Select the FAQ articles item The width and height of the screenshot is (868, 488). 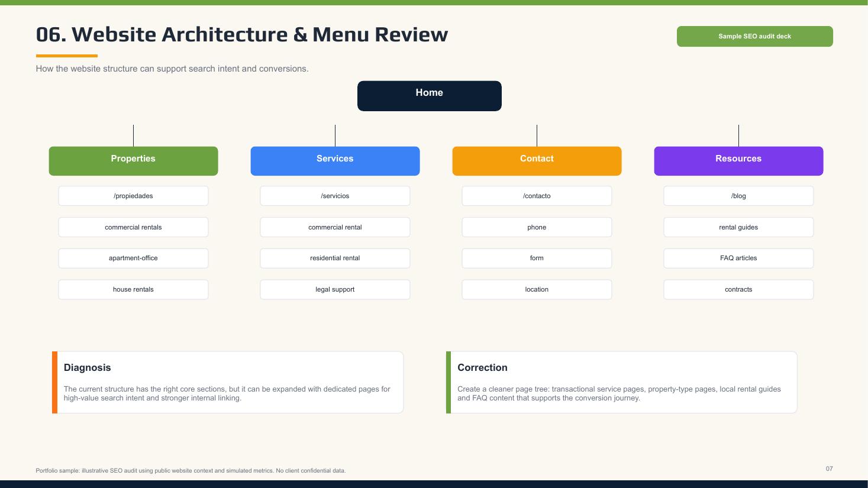tap(738, 258)
